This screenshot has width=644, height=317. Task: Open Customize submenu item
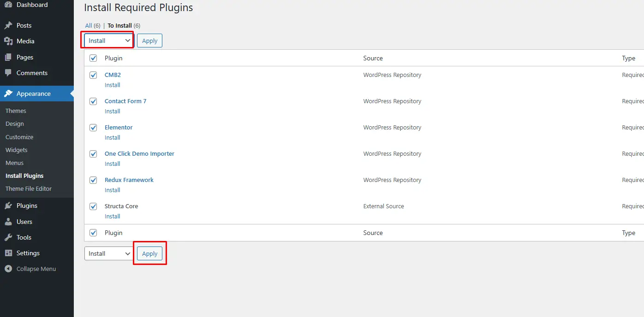point(19,137)
